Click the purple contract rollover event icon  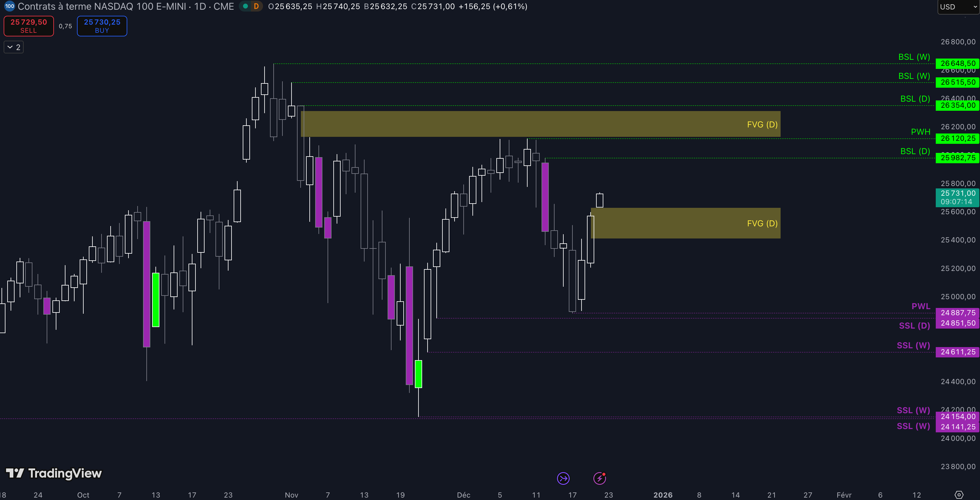563,478
